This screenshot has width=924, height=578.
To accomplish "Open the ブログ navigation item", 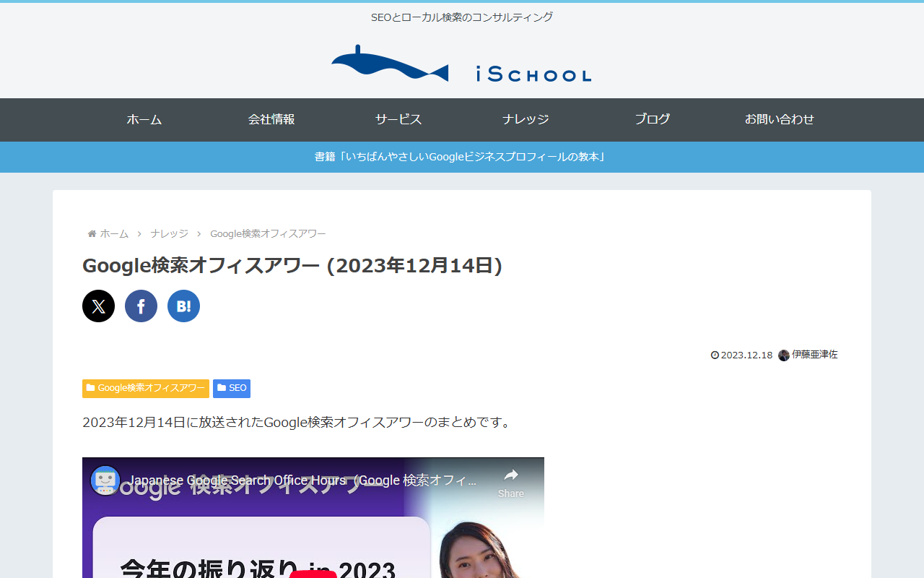I will coord(653,119).
